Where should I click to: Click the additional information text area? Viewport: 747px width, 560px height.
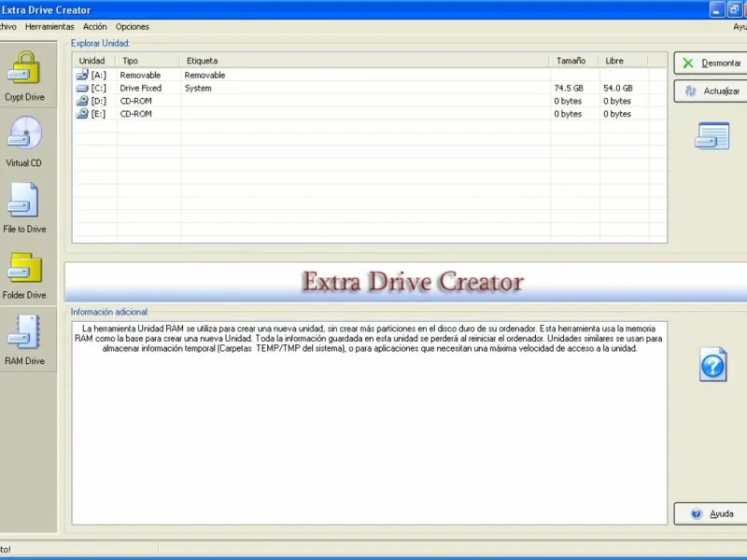pos(369,423)
